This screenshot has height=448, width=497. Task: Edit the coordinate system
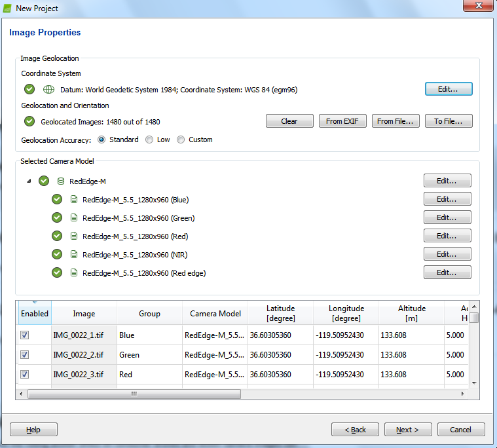point(449,89)
